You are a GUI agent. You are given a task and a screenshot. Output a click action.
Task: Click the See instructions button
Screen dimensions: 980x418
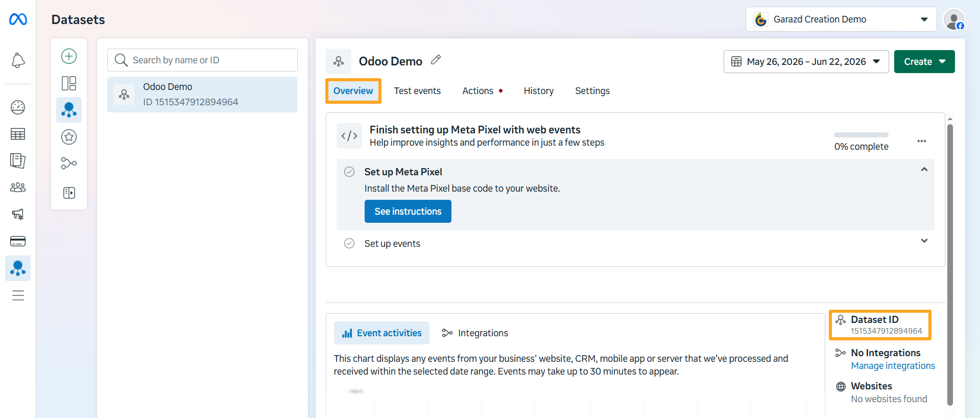tap(408, 212)
